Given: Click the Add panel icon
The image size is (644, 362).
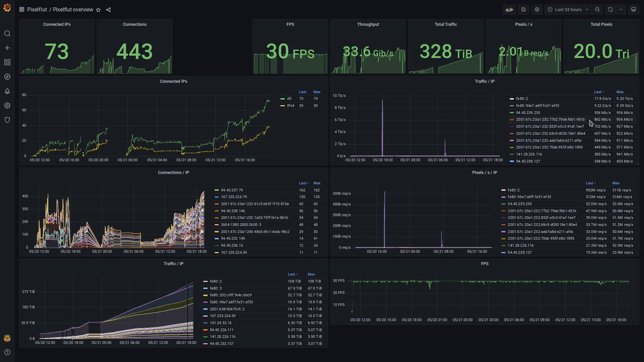Looking at the screenshot, I should [509, 10].
